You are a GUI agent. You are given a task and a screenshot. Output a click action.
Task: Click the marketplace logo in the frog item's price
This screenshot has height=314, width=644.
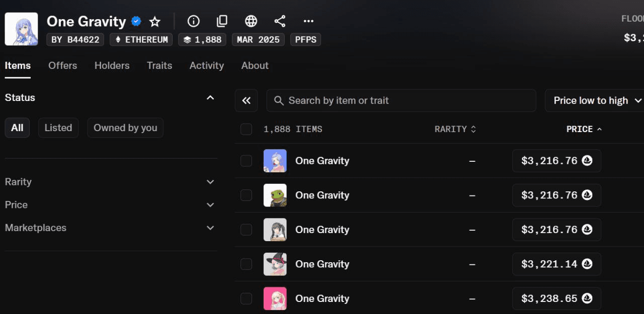point(587,195)
